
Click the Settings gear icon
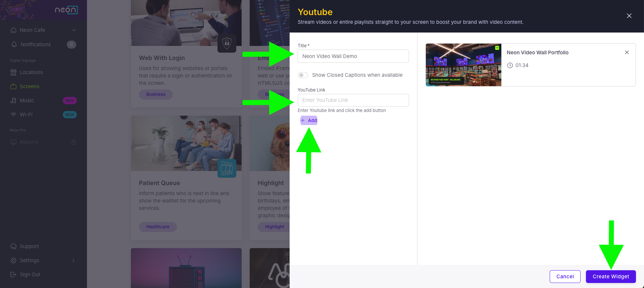tap(13, 261)
